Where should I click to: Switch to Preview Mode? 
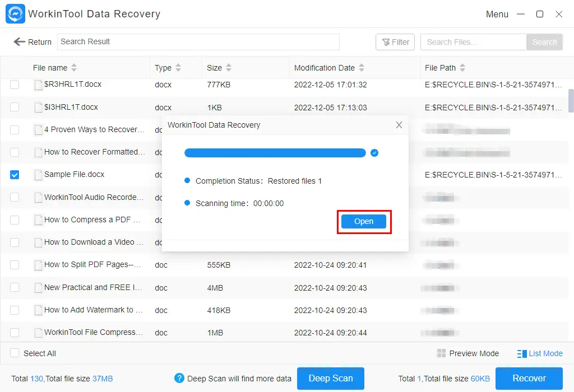tap(468, 353)
